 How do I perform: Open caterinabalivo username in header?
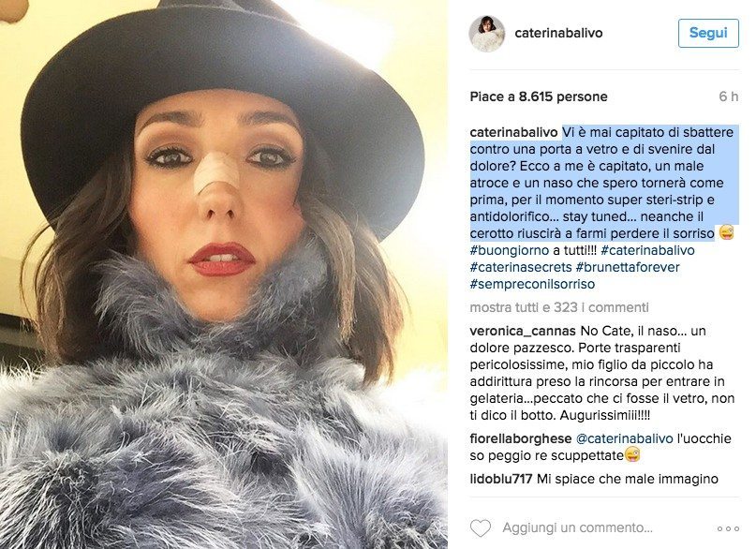(558, 33)
